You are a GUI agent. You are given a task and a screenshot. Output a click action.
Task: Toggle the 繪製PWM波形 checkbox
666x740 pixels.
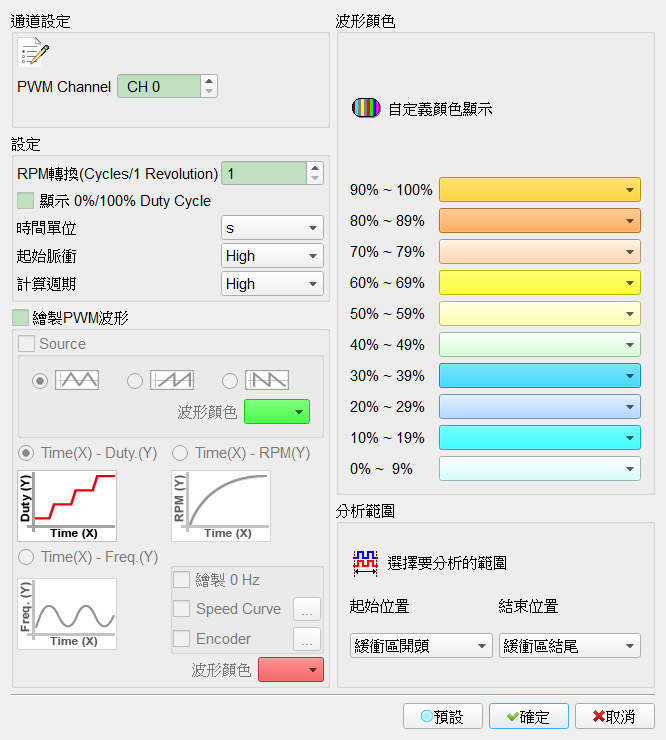coord(20,318)
